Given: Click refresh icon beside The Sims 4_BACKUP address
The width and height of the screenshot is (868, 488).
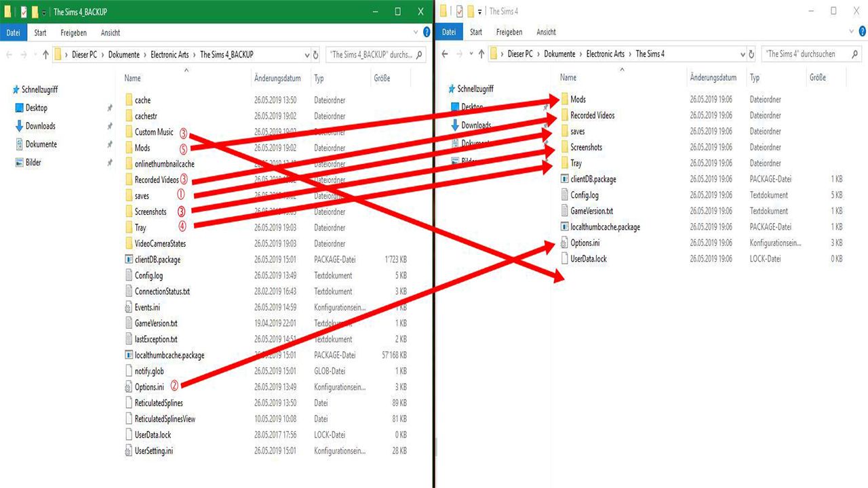Looking at the screenshot, I should 315,55.
